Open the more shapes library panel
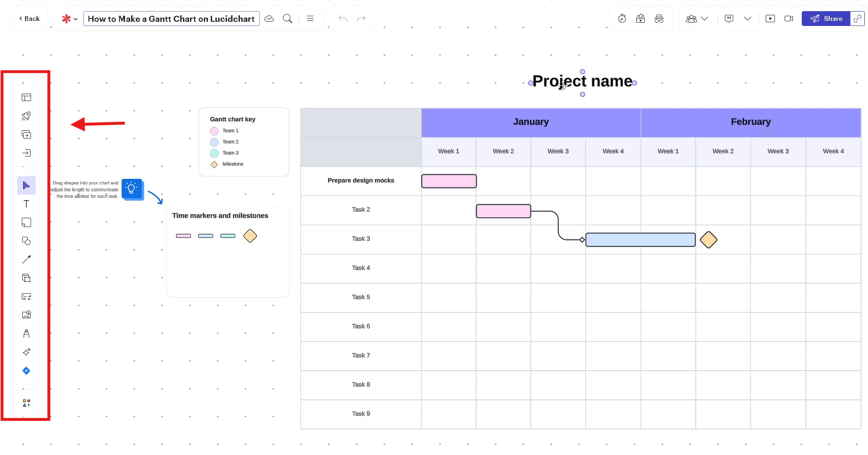868x455 pixels. [x=26, y=402]
